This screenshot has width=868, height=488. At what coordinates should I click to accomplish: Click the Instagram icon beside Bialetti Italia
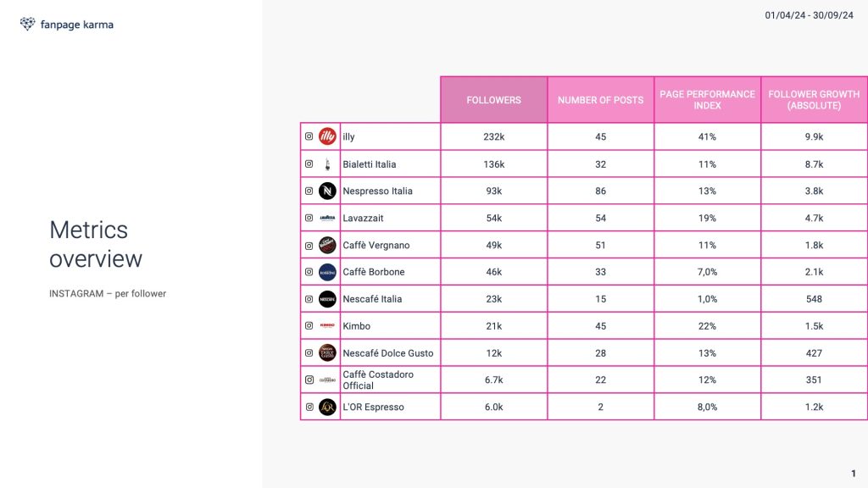pyautogui.click(x=309, y=164)
